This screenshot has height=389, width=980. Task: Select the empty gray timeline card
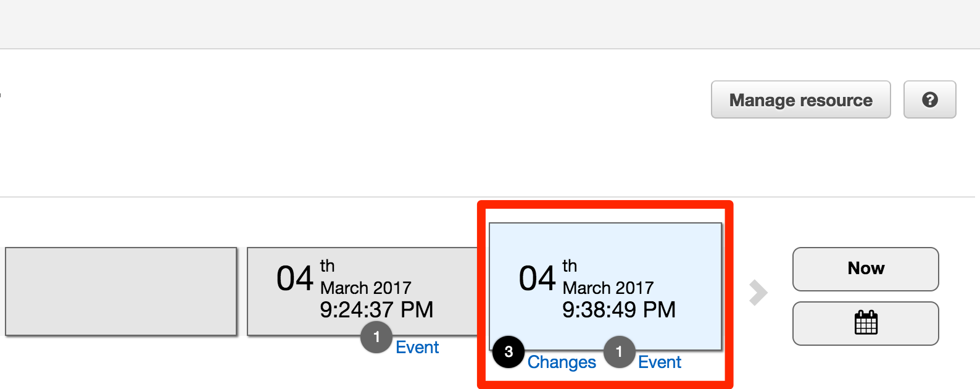[x=121, y=291]
